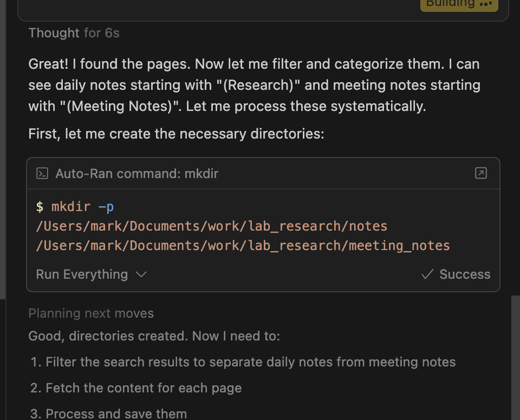Click list item "Filter the search results"
The height and width of the screenshot is (420, 520).
click(x=250, y=362)
